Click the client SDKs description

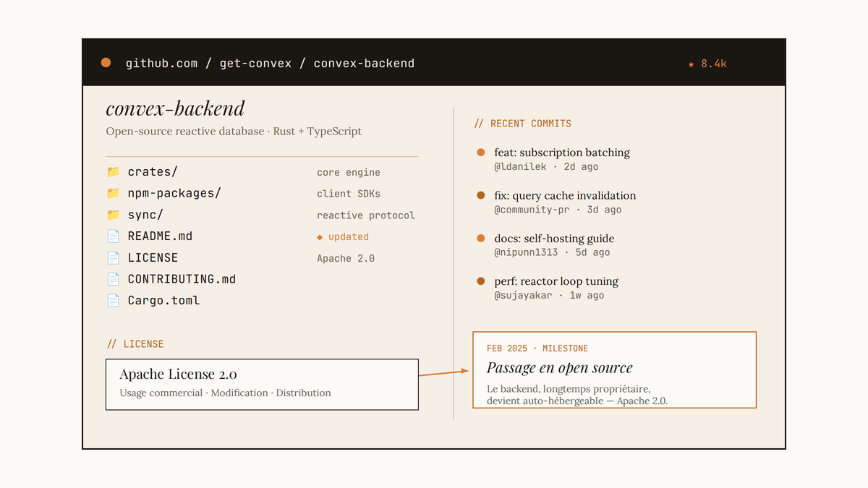pyautogui.click(x=349, y=194)
